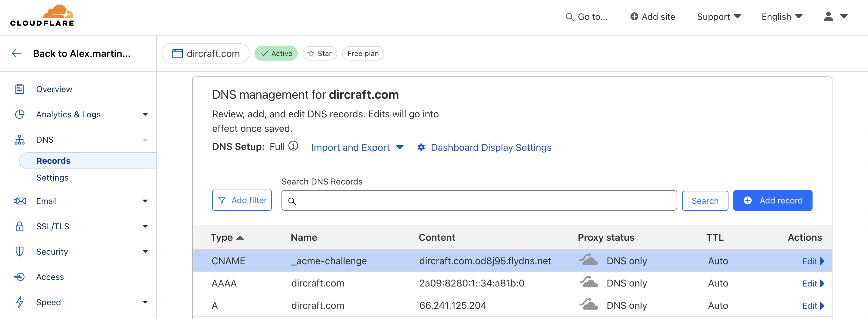
Task: Click the checkmark icon in Active badge
Action: click(x=264, y=54)
